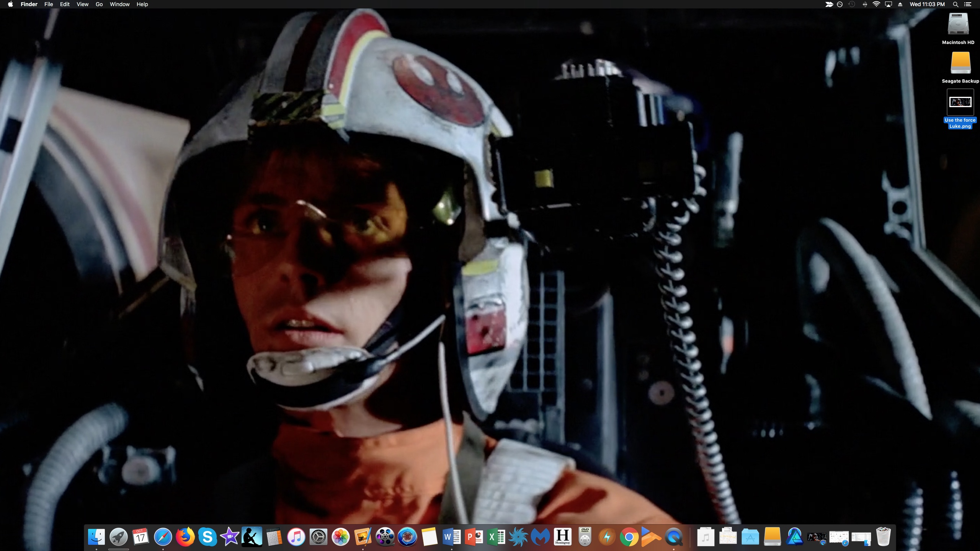980x551 pixels.
Task: Open the Edit menu
Action: (x=65, y=4)
